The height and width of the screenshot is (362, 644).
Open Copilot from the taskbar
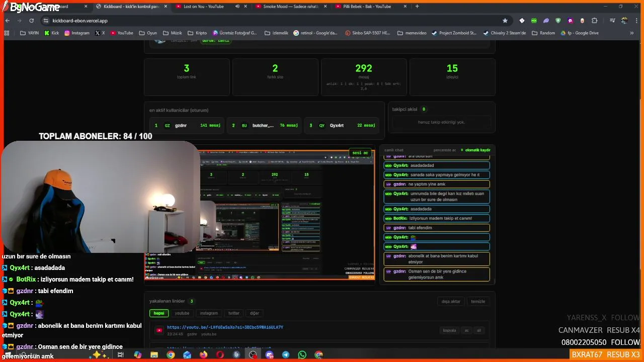(138, 354)
